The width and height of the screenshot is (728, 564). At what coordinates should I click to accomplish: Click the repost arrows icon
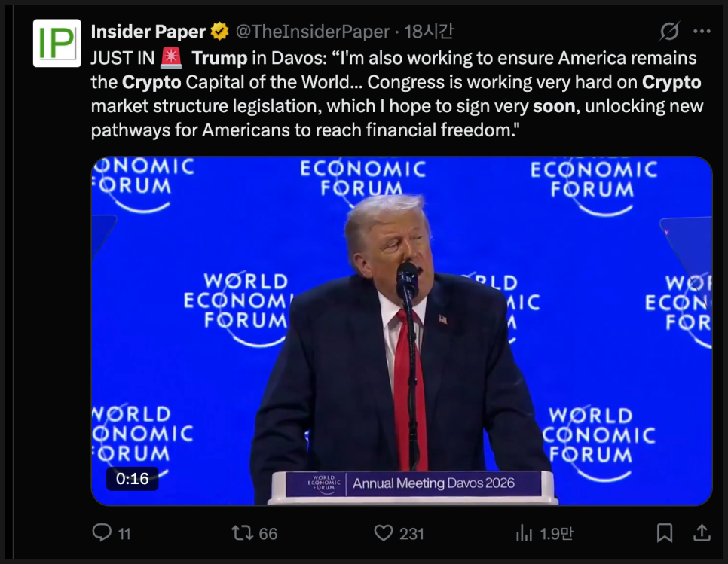[x=241, y=533]
